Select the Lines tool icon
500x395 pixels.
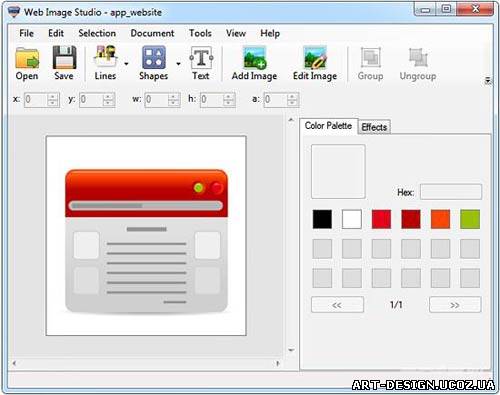[106, 57]
